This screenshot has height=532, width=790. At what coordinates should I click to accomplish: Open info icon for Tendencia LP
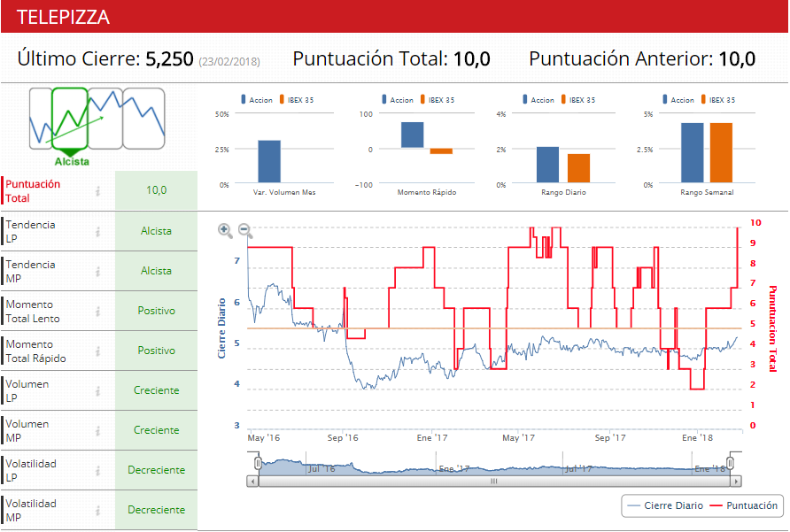pyautogui.click(x=98, y=232)
